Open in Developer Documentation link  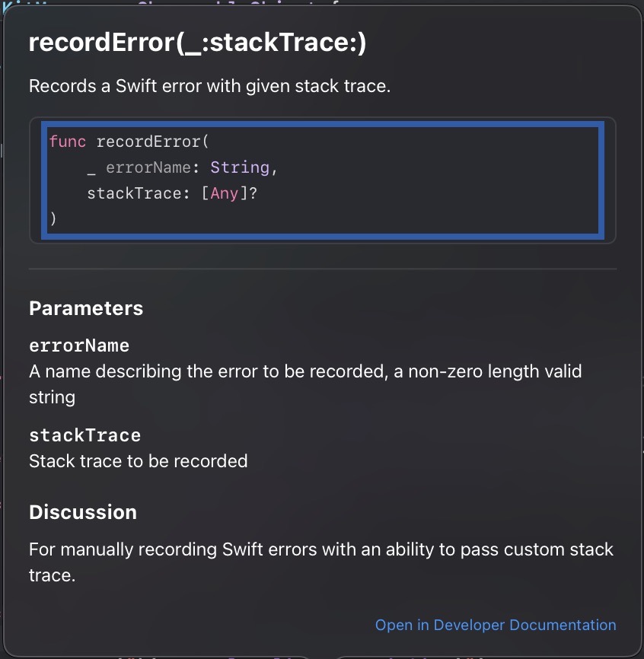coord(496,625)
